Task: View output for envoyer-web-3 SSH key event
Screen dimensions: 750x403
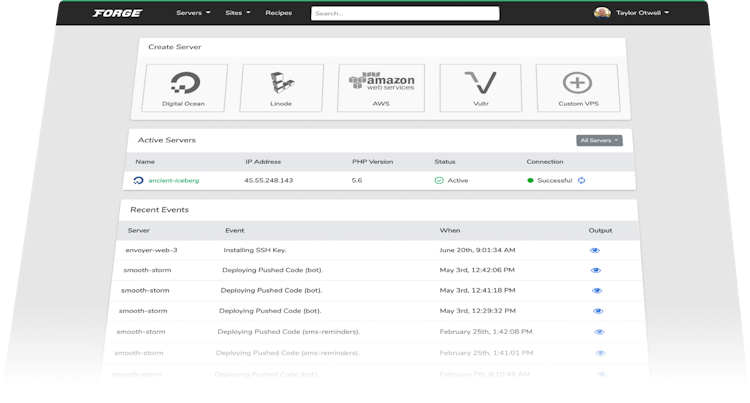Action: [595, 251]
